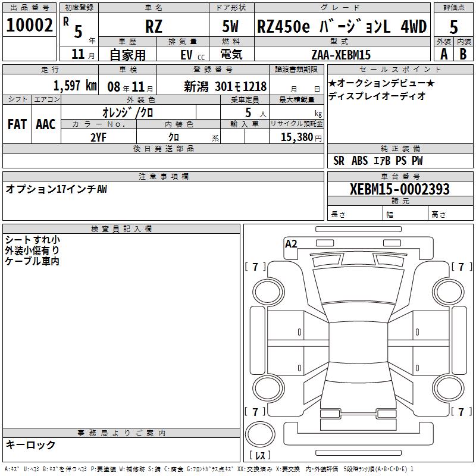476x476 pixels.
Task: Click the door shape value 5W
Action: (230, 26)
